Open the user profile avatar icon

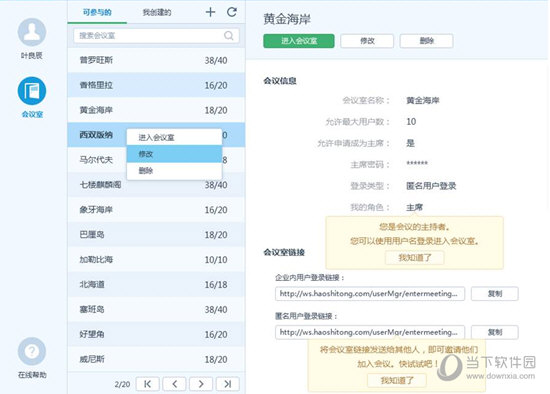32,32
